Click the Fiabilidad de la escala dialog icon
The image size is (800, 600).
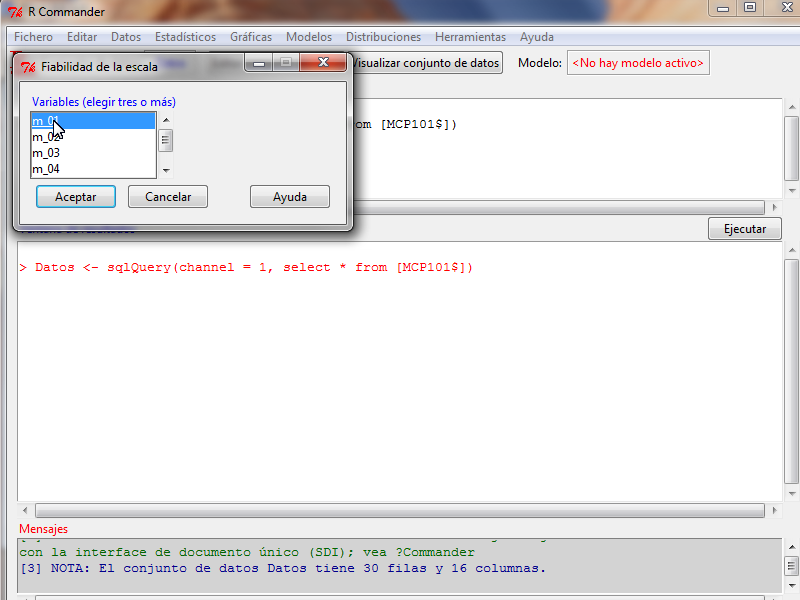pos(28,67)
